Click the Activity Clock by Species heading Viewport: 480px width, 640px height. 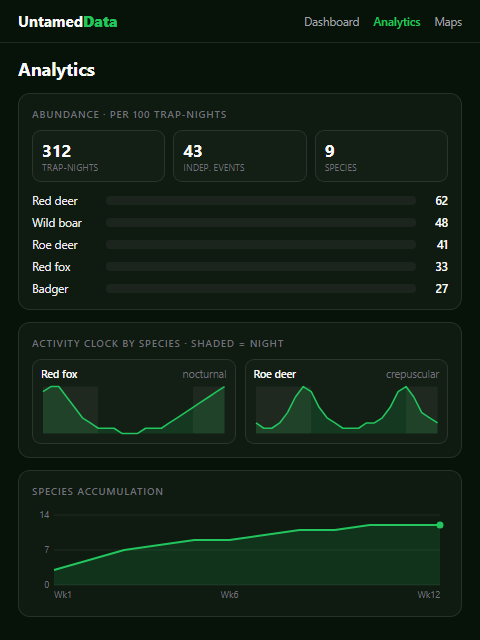[158, 344]
